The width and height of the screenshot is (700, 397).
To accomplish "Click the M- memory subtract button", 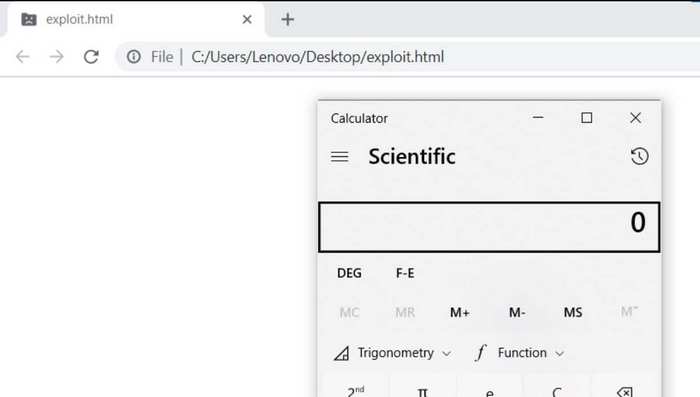I will [x=517, y=312].
